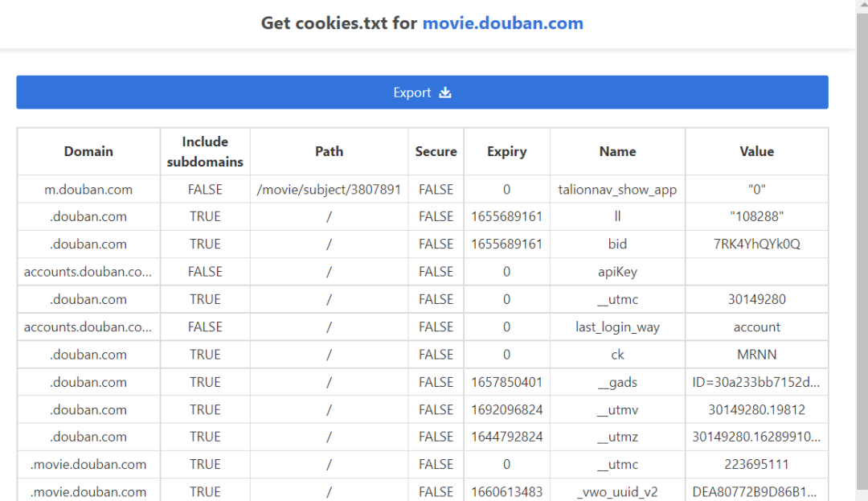Click the 30149280.19812 value cell
This screenshot has height=501, width=868.
757,409
